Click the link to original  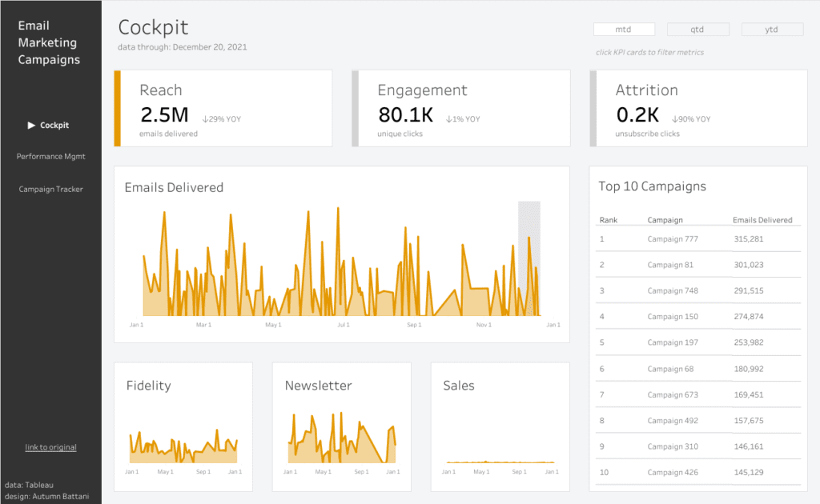point(50,447)
